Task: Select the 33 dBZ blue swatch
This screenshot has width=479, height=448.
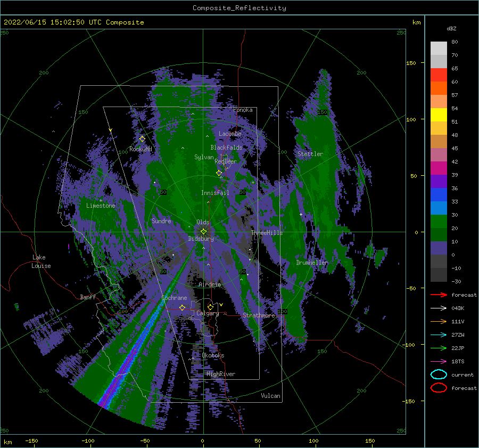Action: click(439, 208)
